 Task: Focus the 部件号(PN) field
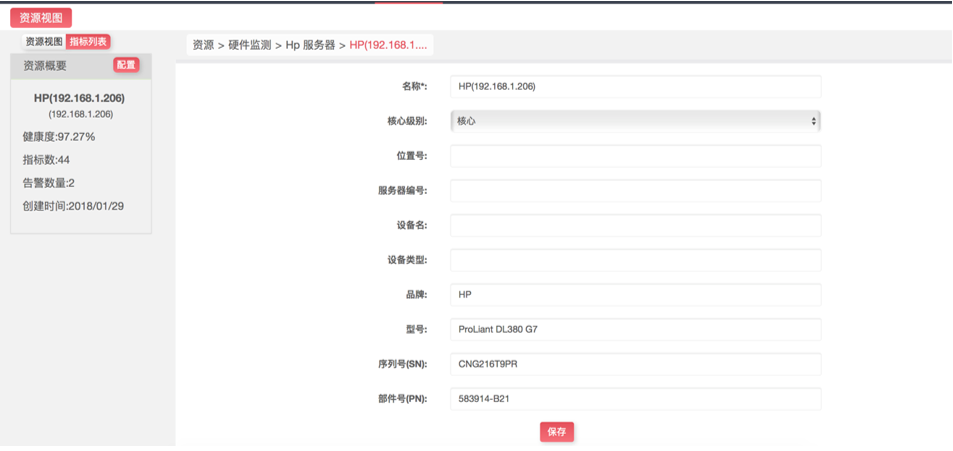[x=635, y=399]
